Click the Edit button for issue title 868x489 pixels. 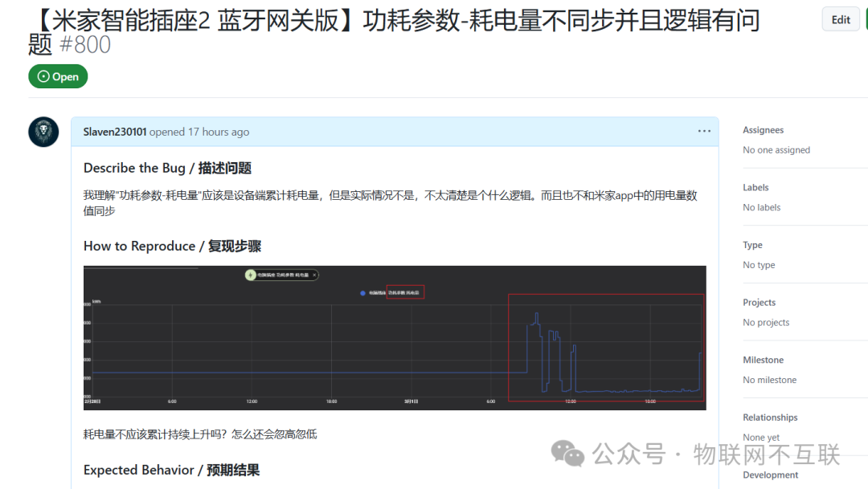coord(841,20)
